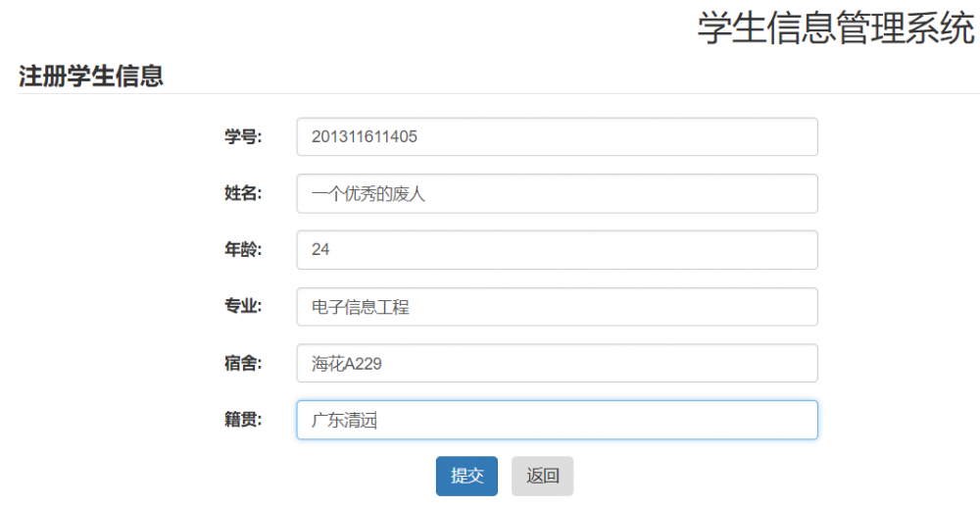Click the 学号 input field

pyautogui.click(x=557, y=136)
